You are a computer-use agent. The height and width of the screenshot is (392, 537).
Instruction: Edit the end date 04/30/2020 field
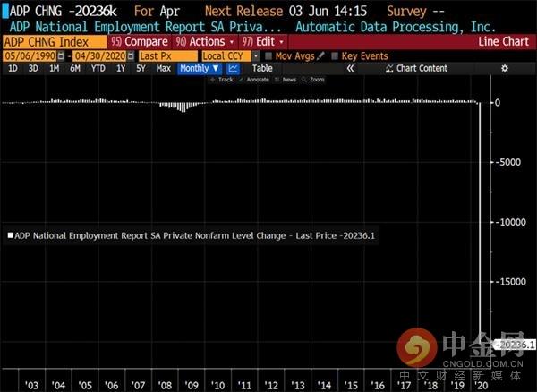(99, 56)
